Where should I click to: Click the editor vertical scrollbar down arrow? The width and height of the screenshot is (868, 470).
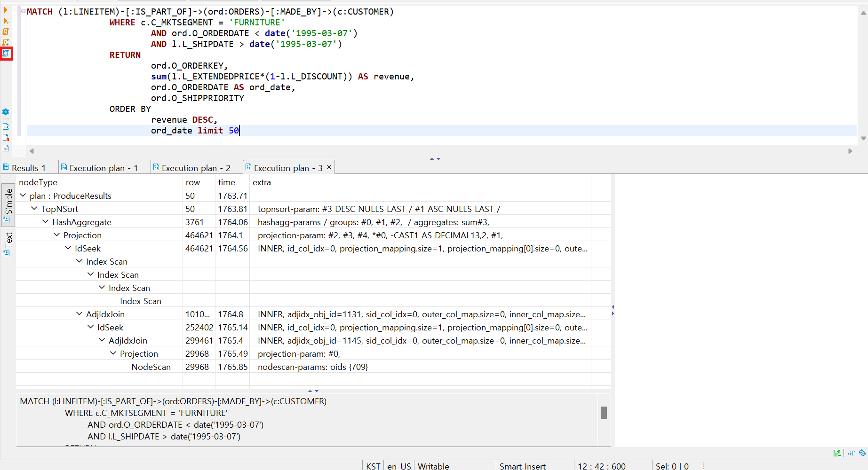[863, 138]
